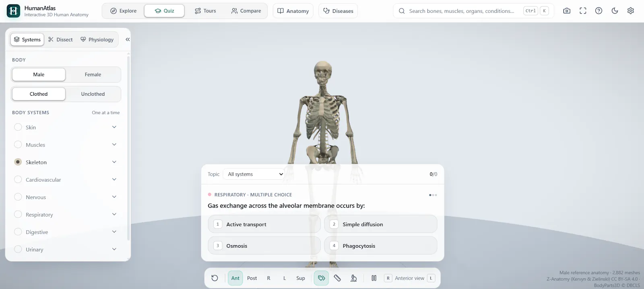Expand the Skin row chevron
The image size is (644, 289).
click(114, 127)
